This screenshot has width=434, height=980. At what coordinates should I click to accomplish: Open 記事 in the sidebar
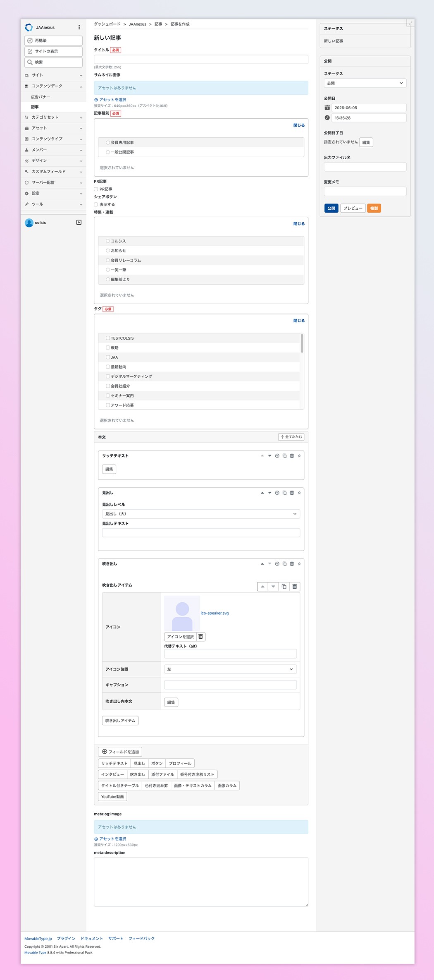coord(35,107)
